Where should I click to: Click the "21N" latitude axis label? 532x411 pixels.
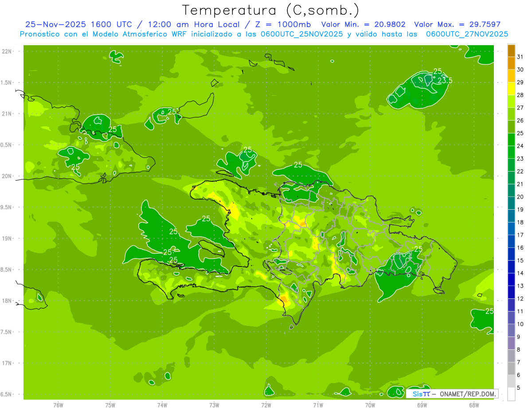(x=6, y=114)
